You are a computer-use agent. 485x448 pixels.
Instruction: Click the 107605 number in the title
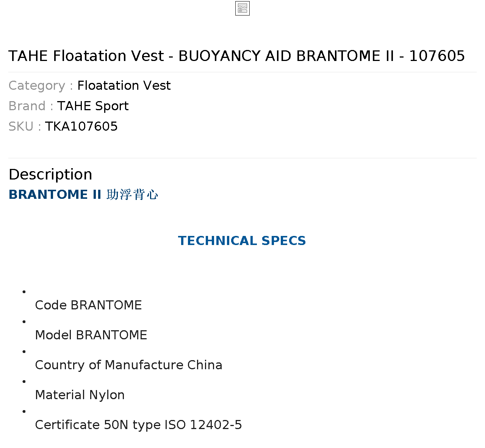click(x=437, y=56)
